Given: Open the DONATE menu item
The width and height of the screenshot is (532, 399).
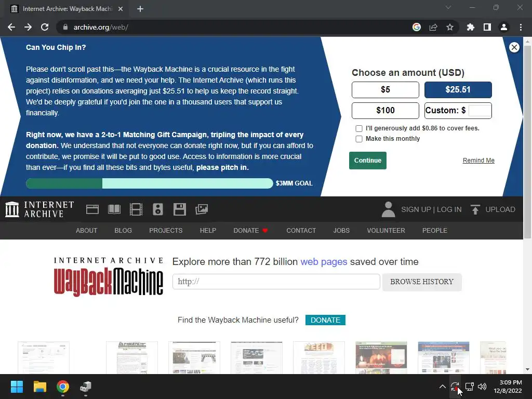Looking at the screenshot, I should click(250, 230).
